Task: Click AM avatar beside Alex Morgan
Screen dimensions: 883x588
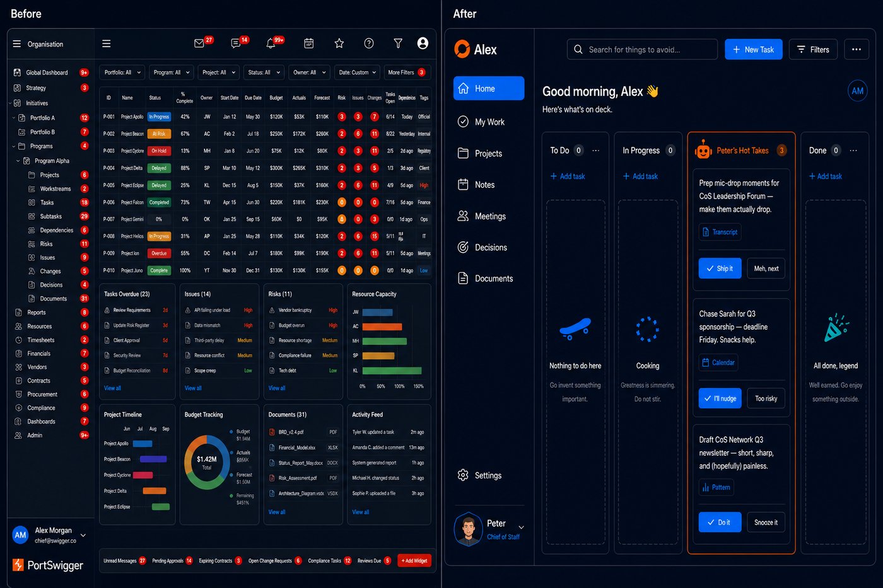Action: 20,535
